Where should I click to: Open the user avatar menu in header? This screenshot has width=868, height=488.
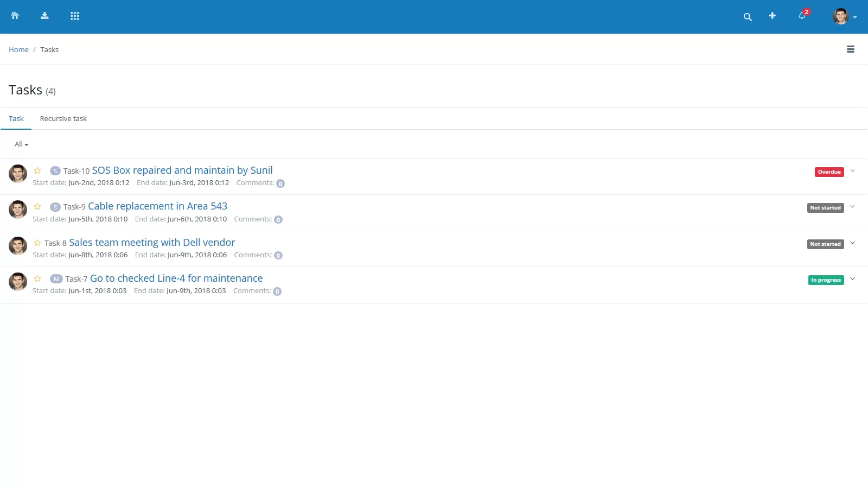pyautogui.click(x=844, y=16)
